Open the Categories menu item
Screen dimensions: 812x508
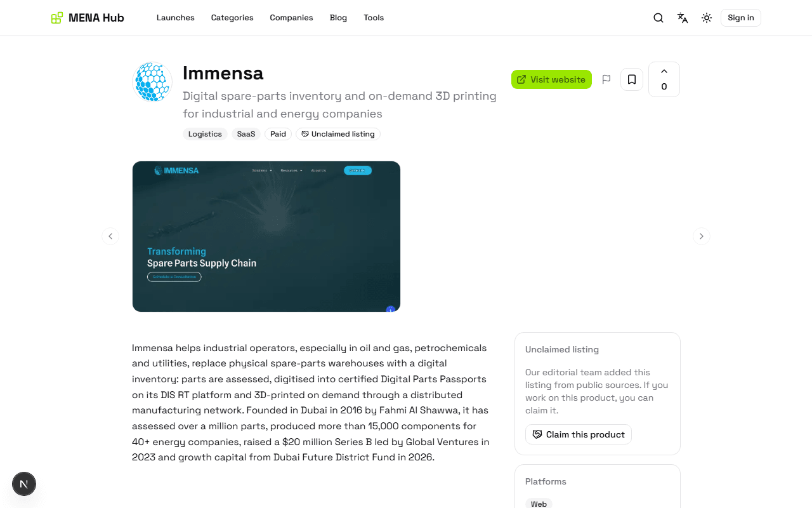click(x=232, y=18)
